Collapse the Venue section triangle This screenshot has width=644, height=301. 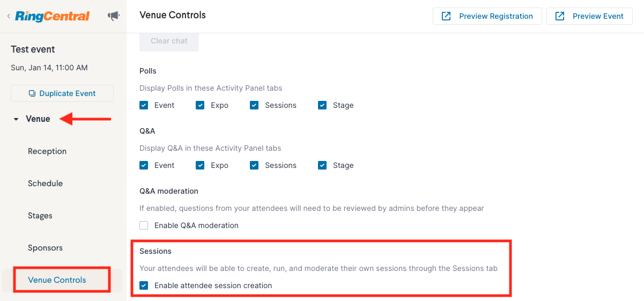tap(16, 119)
